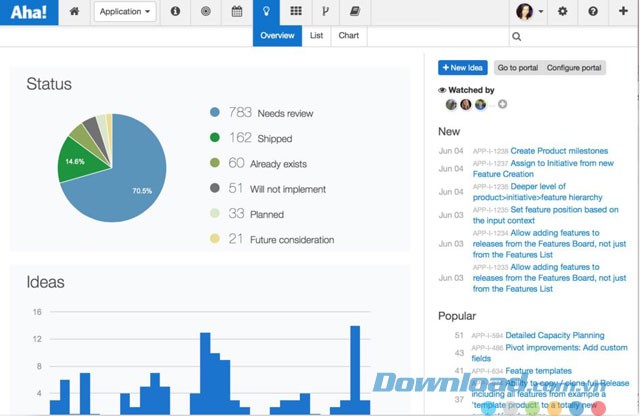Click the blue Needs review legend swatch
This screenshot has width=640, height=416.
click(215, 113)
